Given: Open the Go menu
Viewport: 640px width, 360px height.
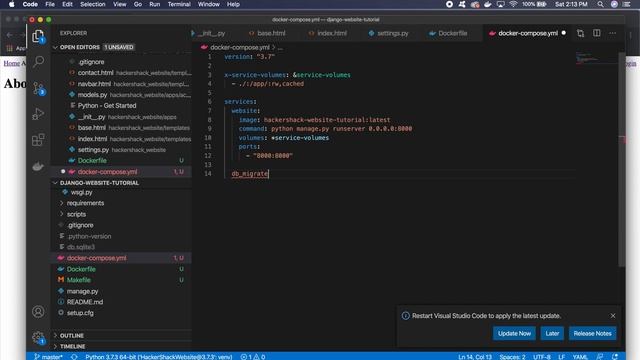Looking at the screenshot, I should click(138, 4).
